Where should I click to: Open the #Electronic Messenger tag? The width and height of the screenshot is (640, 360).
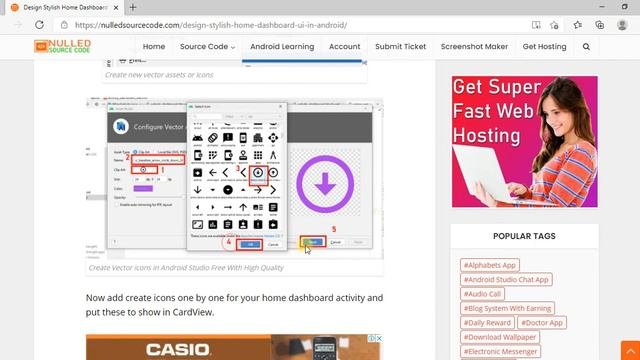coord(500,351)
